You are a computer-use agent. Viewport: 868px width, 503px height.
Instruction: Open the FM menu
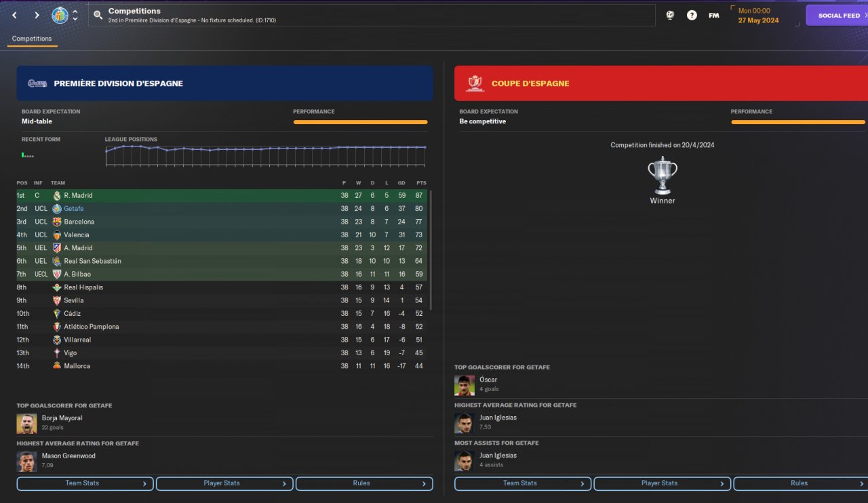[x=713, y=15]
